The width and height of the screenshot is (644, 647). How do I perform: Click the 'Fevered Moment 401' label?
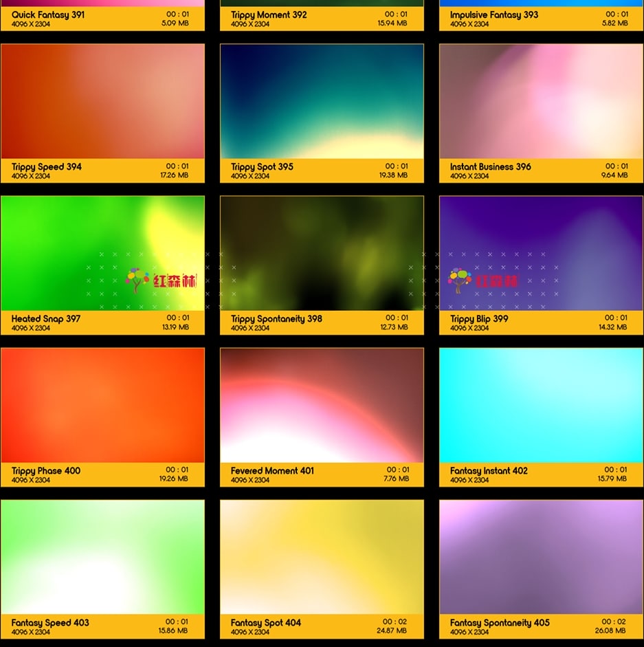pyautogui.click(x=272, y=470)
